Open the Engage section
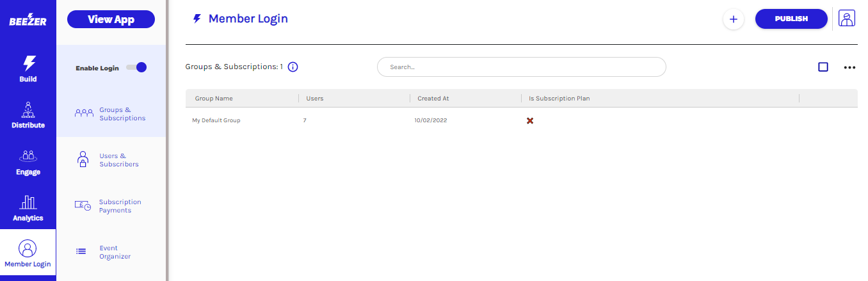868x281 pixels. 28,163
